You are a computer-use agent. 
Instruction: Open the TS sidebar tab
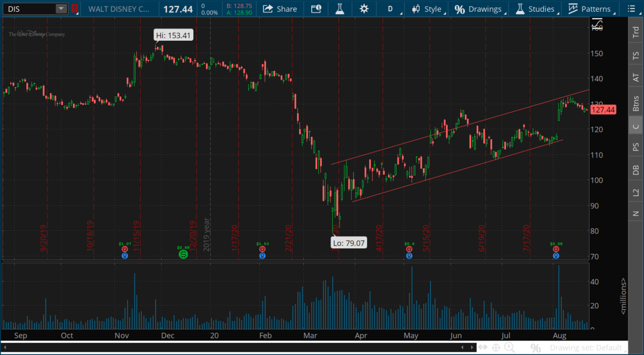(x=636, y=55)
